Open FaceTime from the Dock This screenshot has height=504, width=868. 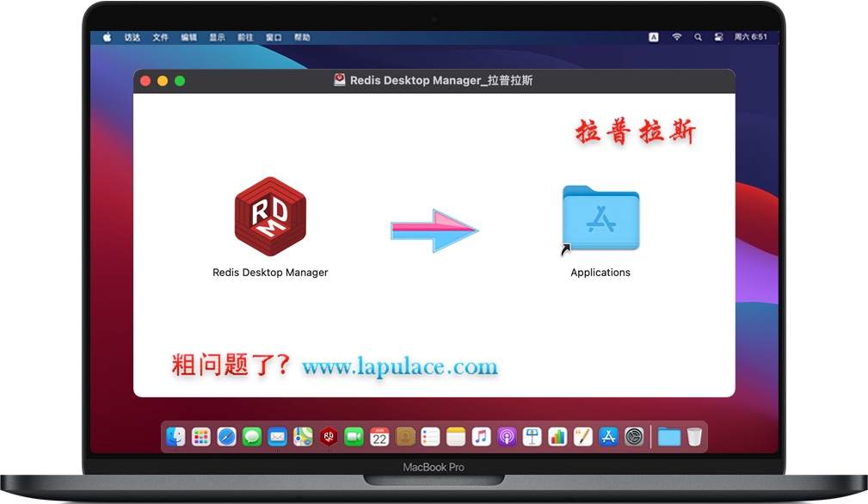point(354,436)
